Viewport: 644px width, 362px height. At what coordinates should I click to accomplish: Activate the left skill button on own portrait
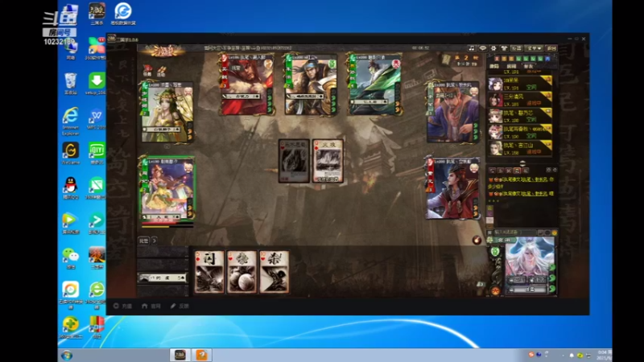[517, 280]
